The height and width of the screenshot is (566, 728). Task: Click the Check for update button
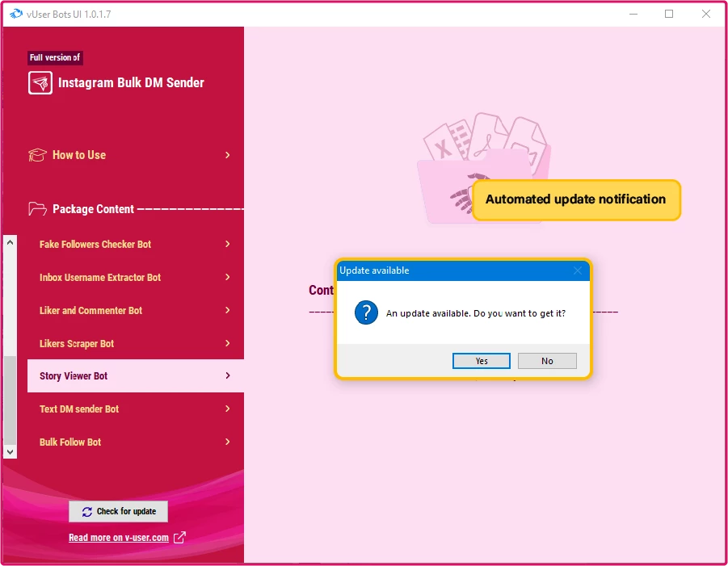pyautogui.click(x=119, y=511)
